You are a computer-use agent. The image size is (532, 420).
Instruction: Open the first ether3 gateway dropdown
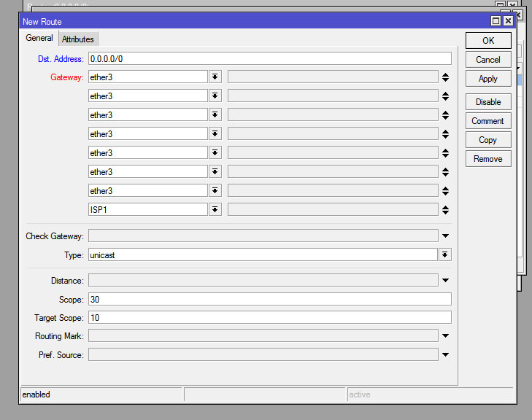pyautogui.click(x=215, y=77)
